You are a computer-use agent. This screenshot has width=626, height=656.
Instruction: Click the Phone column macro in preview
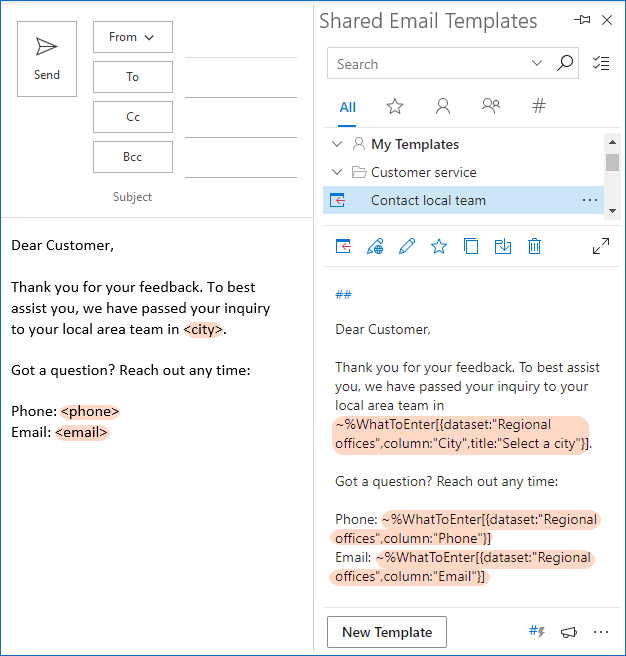[x=464, y=529]
